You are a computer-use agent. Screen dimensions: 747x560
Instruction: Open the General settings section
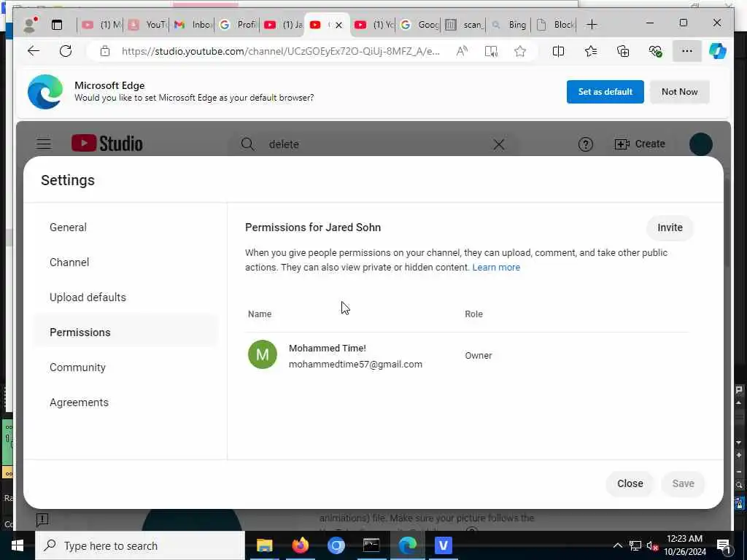[68, 227]
